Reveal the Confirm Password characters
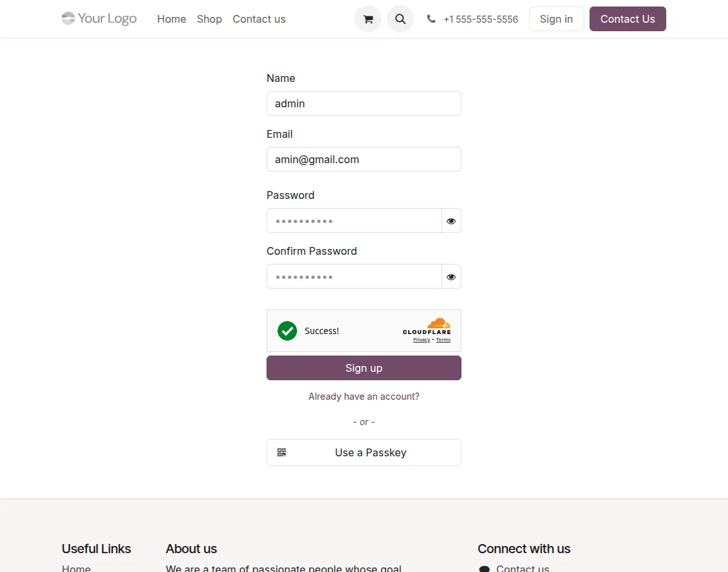 pyautogui.click(x=451, y=277)
